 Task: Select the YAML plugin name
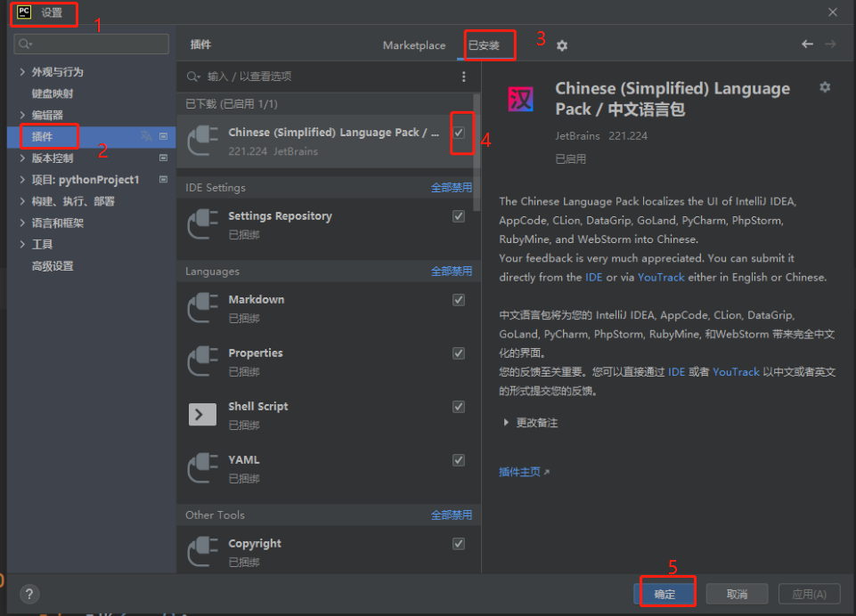pyautogui.click(x=243, y=460)
